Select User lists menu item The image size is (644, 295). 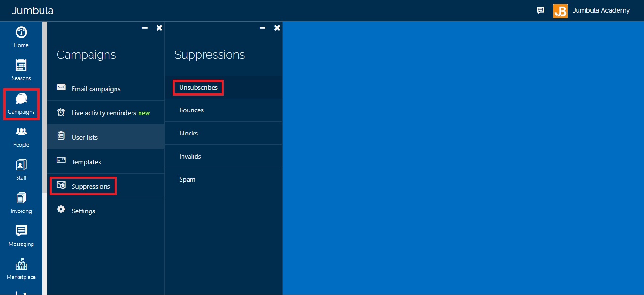[x=106, y=137]
